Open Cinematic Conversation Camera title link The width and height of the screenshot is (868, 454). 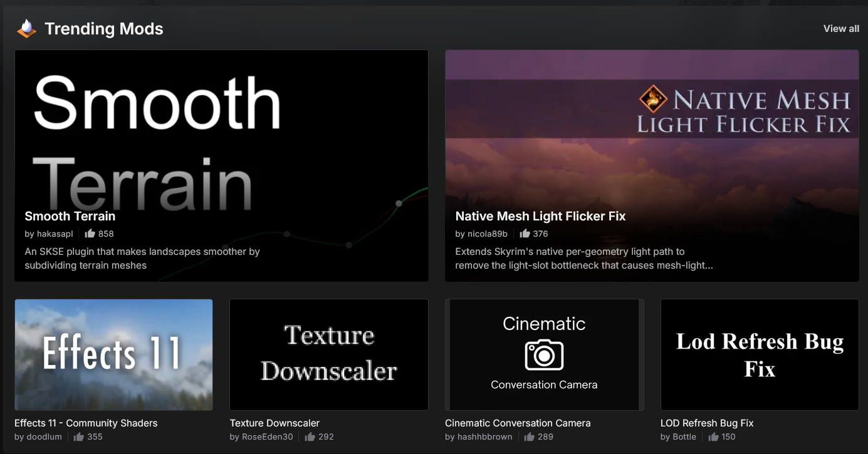click(x=518, y=423)
